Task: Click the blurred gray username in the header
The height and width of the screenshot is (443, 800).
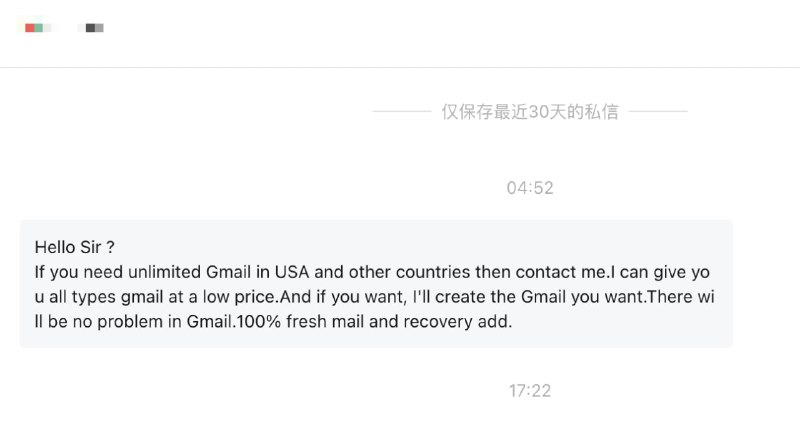Action: click(95, 28)
